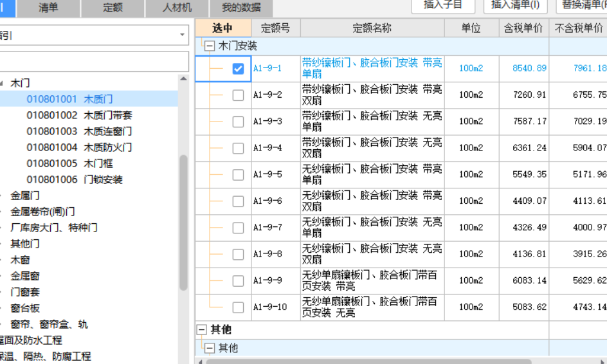Select the A1-9-7 row checkbox
The width and height of the screenshot is (607, 364).
click(238, 228)
